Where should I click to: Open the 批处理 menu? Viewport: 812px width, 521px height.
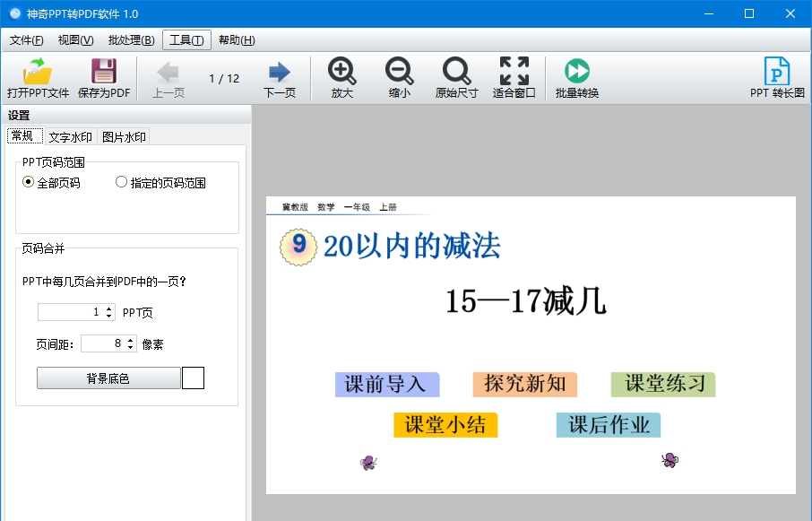click(x=131, y=40)
